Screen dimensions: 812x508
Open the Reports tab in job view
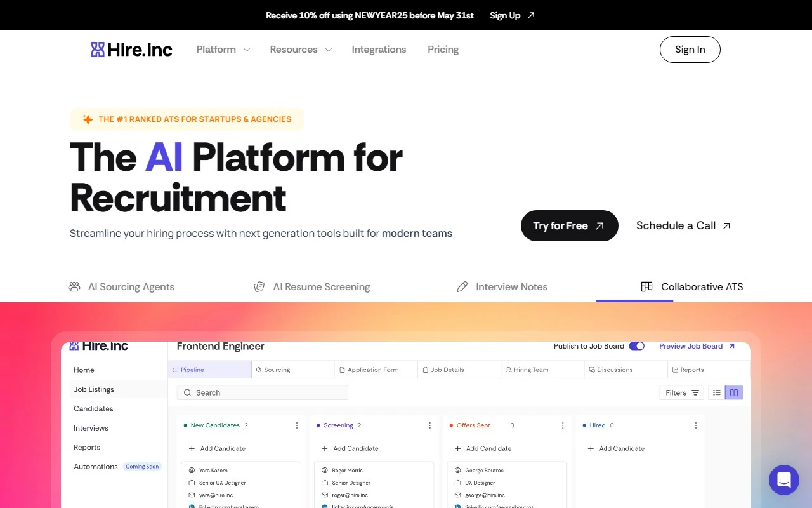click(x=709, y=370)
